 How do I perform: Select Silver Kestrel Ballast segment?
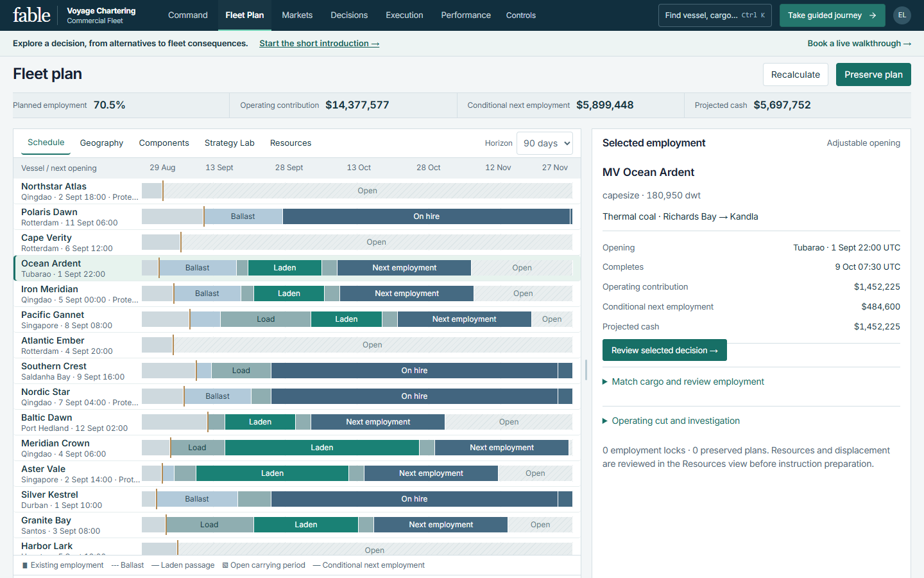197,499
